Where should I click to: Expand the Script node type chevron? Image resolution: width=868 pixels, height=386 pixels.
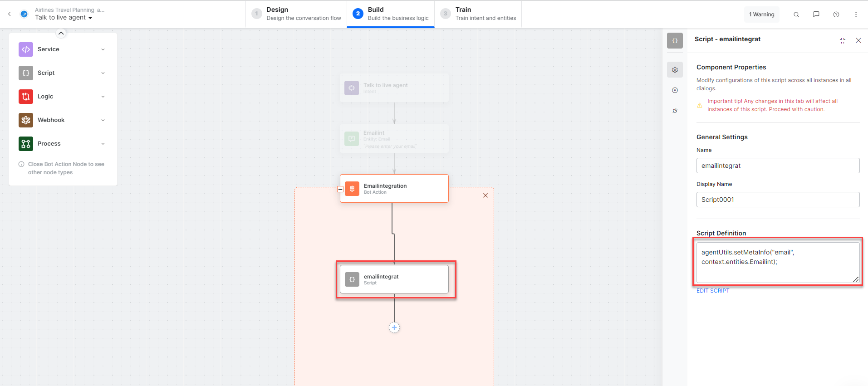(103, 73)
